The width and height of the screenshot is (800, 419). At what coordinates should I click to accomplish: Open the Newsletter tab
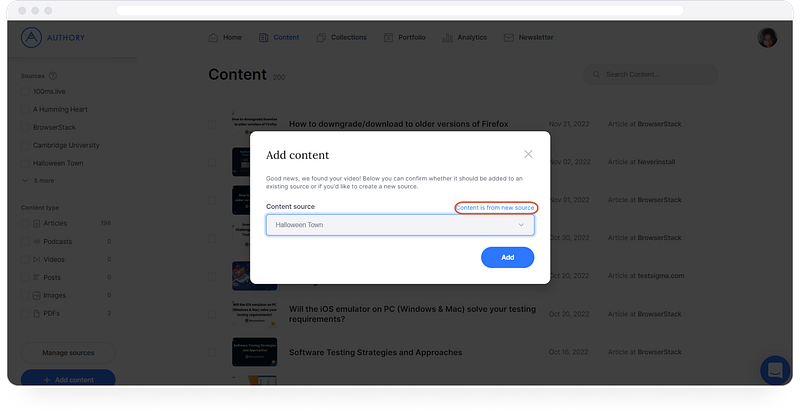pos(528,37)
